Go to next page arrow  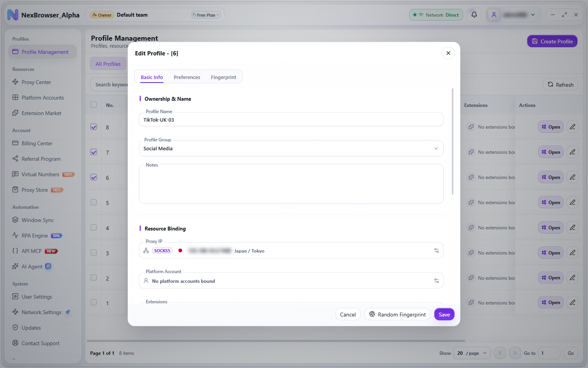click(x=514, y=353)
